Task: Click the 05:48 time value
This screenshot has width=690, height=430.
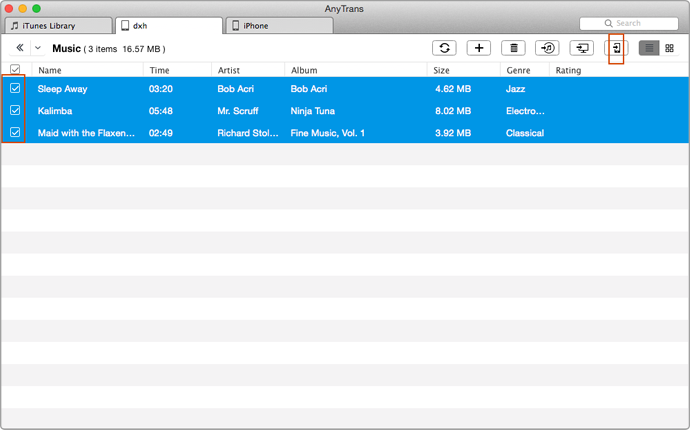Action: [x=161, y=111]
